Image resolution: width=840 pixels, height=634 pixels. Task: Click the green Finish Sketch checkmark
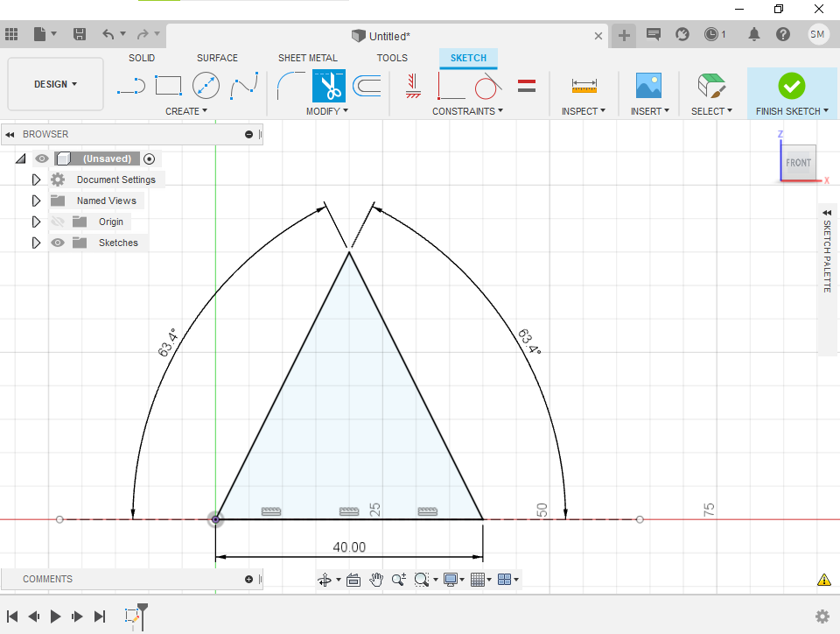click(x=792, y=86)
